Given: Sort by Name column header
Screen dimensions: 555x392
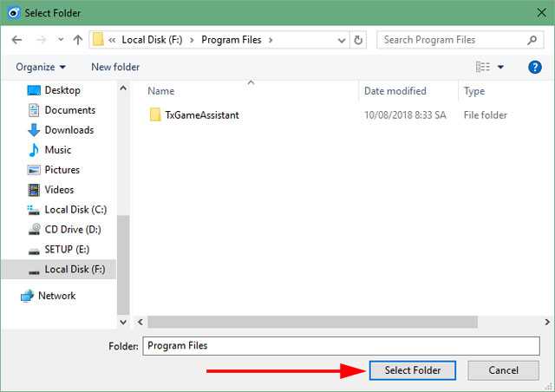Looking at the screenshot, I should (x=160, y=91).
